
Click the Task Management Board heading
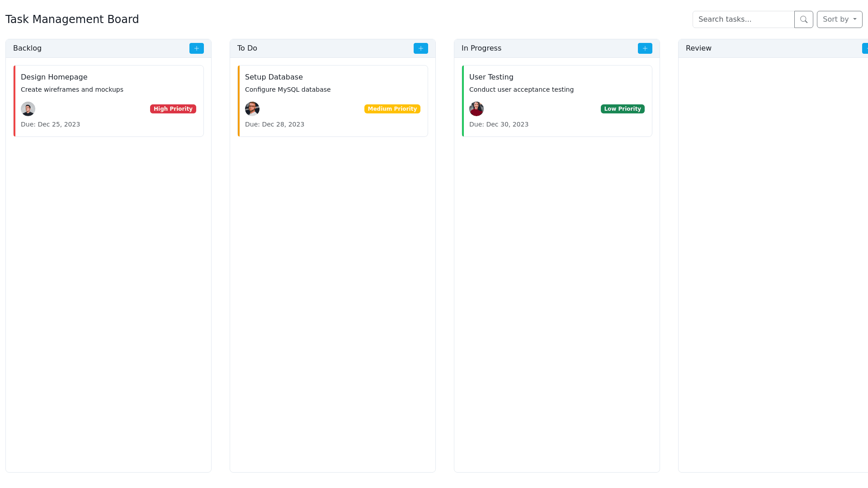click(72, 19)
